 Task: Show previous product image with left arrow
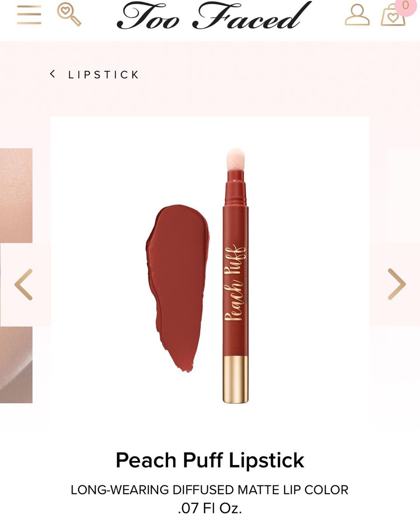pyautogui.click(x=24, y=284)
